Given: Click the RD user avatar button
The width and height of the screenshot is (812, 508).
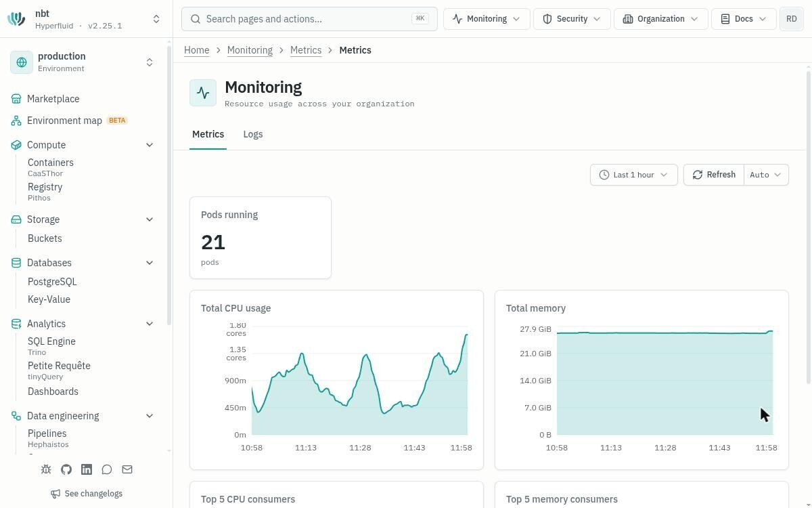Looking at the screenshot, I should (x=792, y=19).
